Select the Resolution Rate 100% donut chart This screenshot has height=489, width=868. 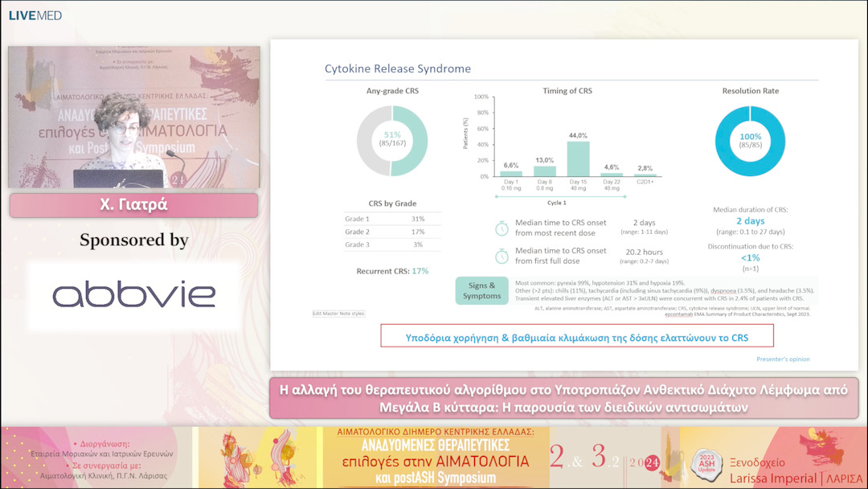point(750,141)
